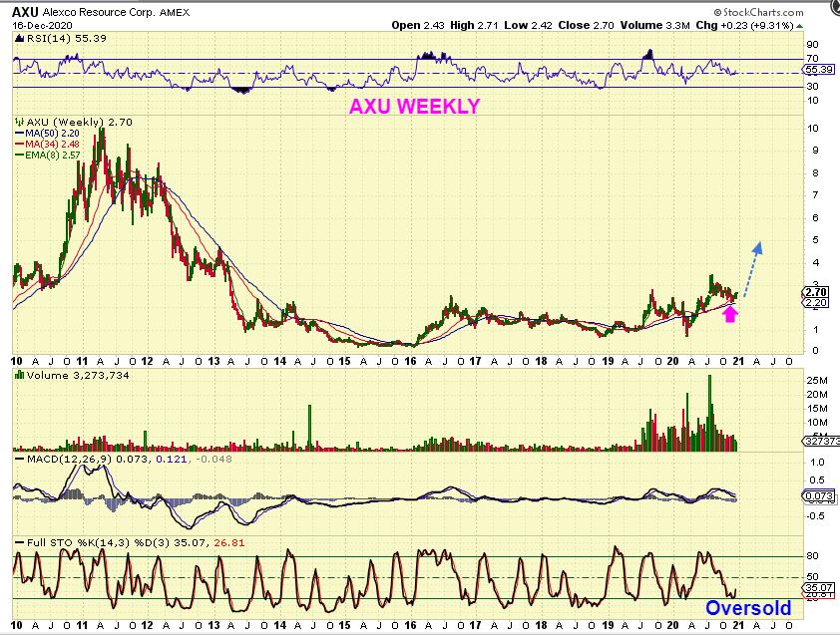Click the High 2.71 value in header
This screenshot has width=840, height=635.
tap(475, 25)
